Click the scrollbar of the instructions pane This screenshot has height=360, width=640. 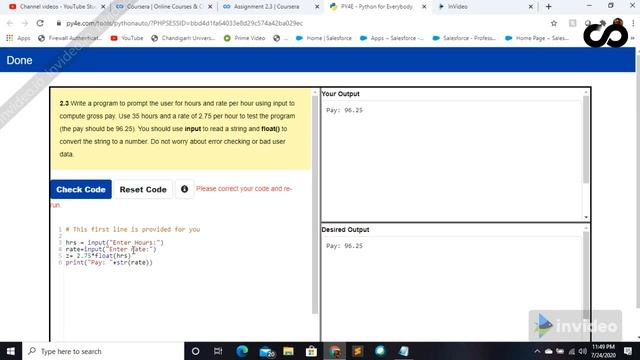(x=315, y=204)
